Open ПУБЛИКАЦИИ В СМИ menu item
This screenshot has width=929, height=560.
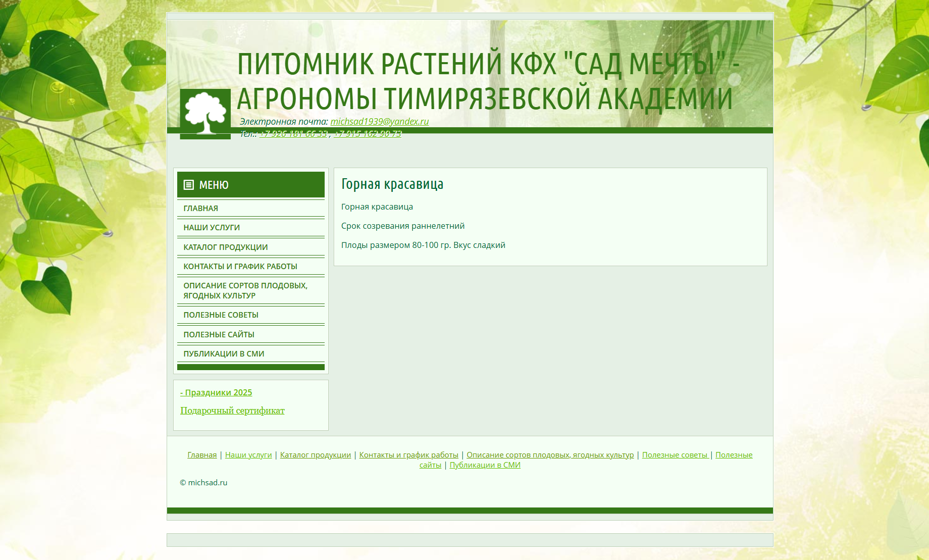click(x=224, y=353)
